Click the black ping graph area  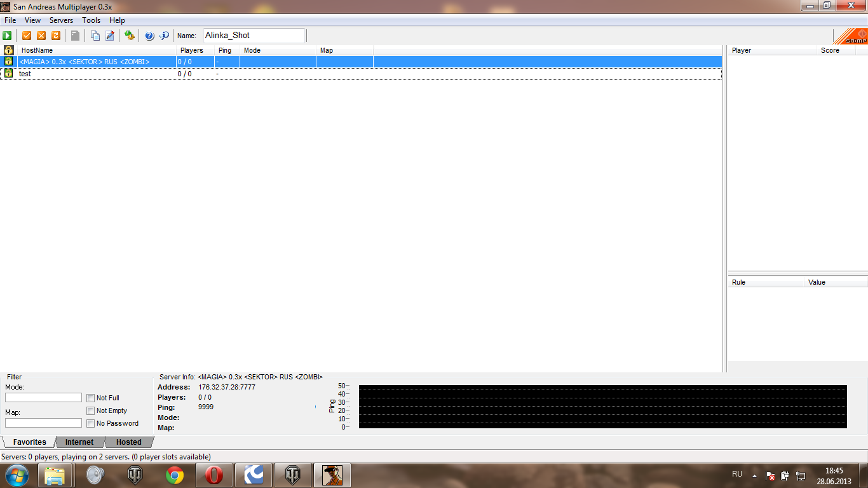(x=602, y=407)
